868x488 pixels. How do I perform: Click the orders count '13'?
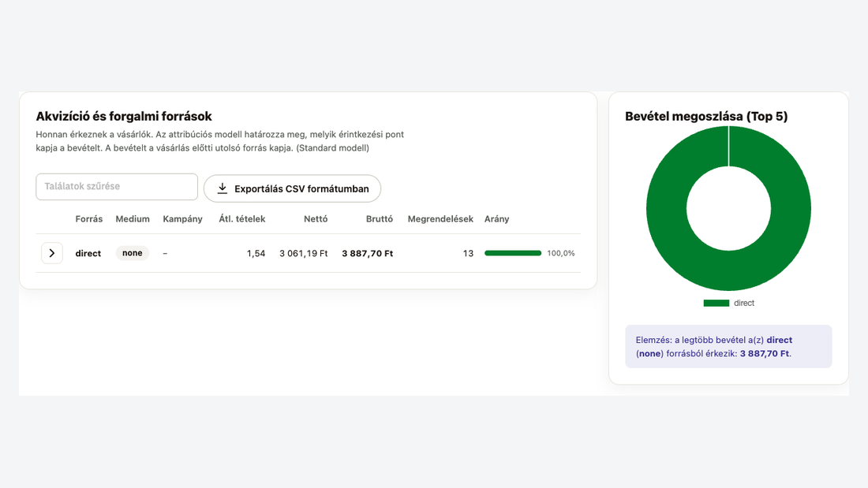pos(468,253)
